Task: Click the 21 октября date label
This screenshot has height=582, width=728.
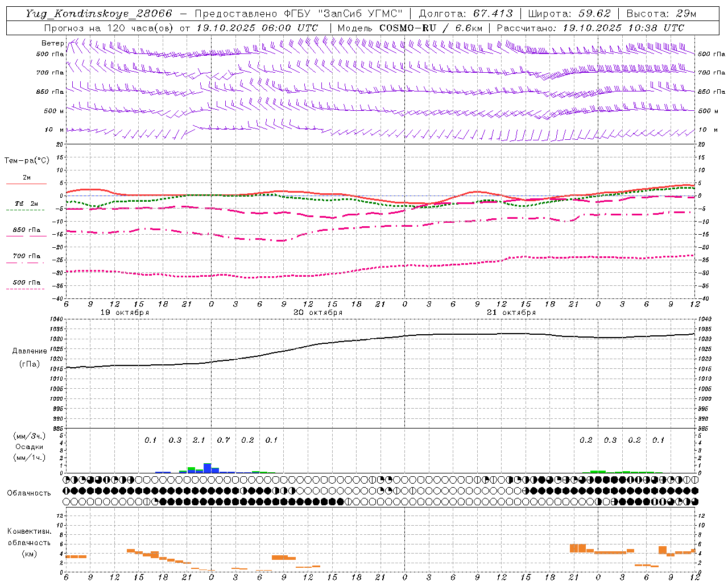Action: click(511, 313)
